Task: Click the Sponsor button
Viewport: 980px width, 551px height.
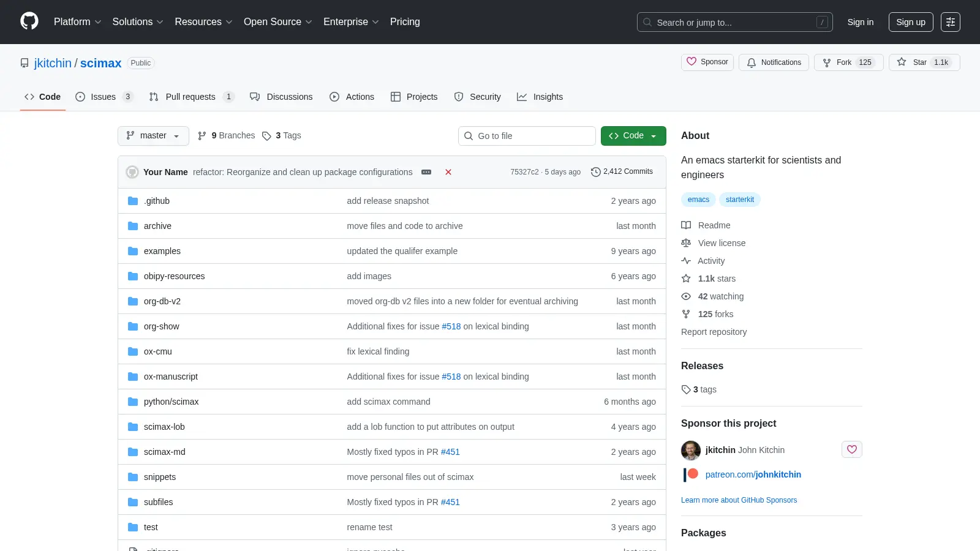Action: pos(707,62)
